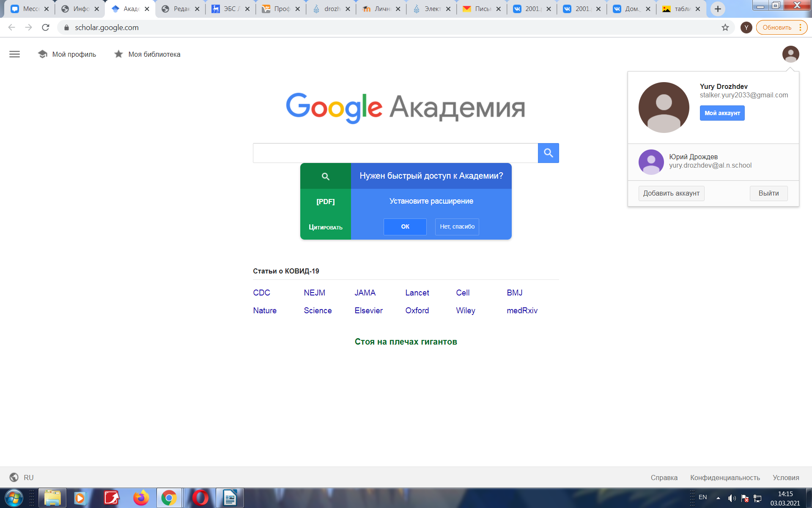
Task: Dismiss promo with Нет, спасибо
Action: tap(457, 226)
